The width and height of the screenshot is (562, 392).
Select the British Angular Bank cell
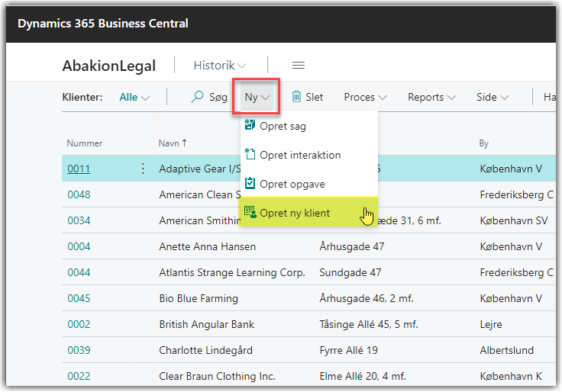tap(206, 324)
